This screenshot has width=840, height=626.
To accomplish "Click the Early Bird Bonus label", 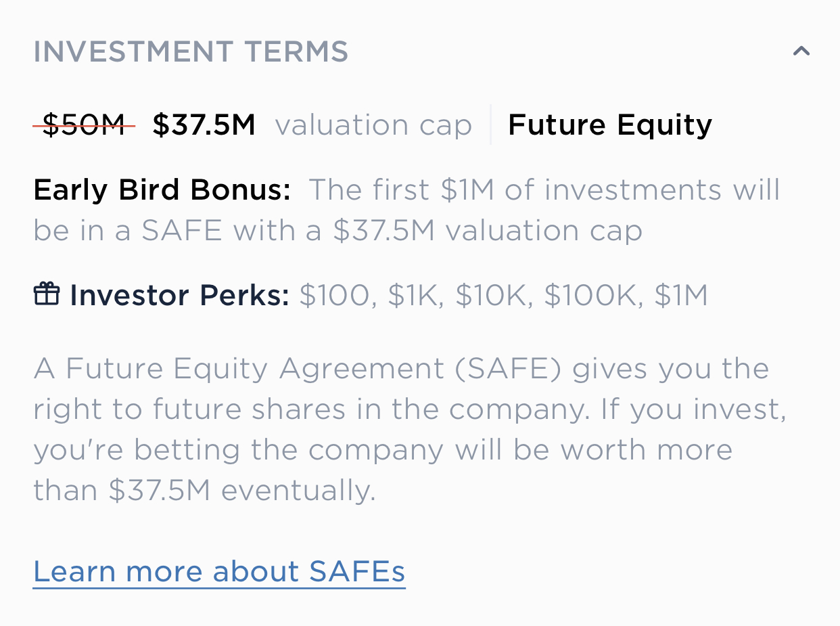I will tap(162, 190).
